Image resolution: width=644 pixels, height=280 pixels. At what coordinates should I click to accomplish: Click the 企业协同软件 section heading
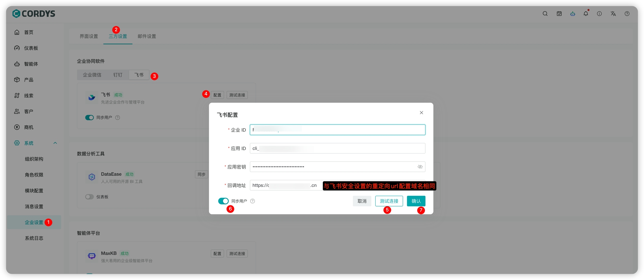(91, 61)
